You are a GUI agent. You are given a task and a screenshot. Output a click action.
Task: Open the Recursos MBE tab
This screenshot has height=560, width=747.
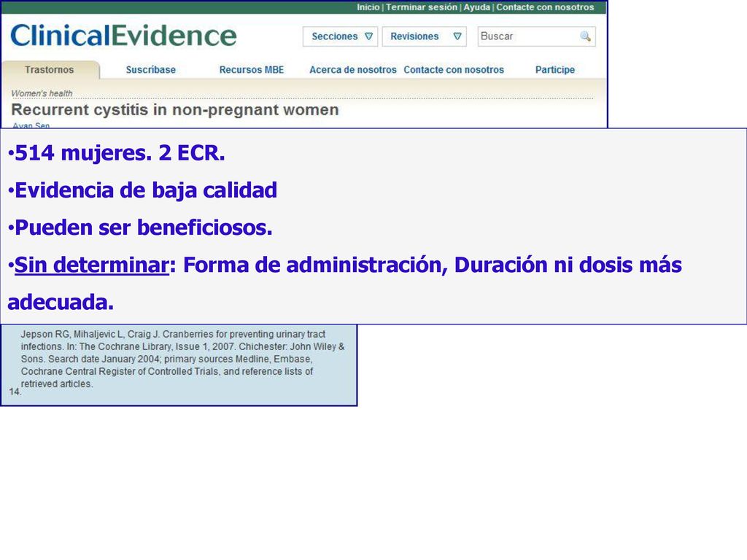point(252,69)
